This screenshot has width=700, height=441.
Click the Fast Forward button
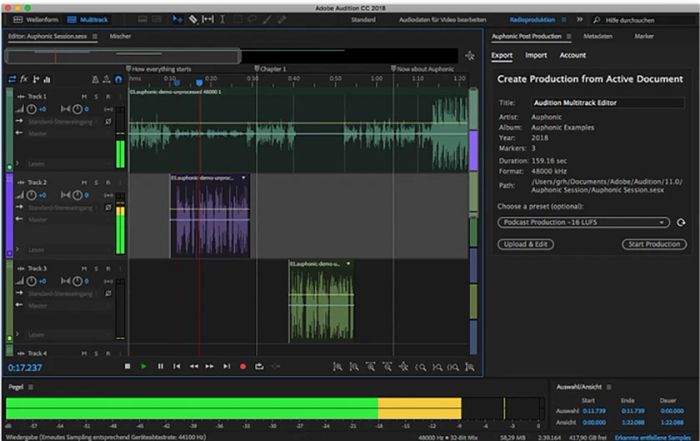[x=209, y=366]
